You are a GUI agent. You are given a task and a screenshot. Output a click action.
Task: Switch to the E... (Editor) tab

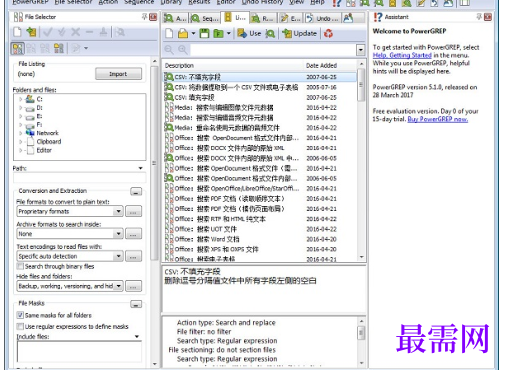point(291,19)
